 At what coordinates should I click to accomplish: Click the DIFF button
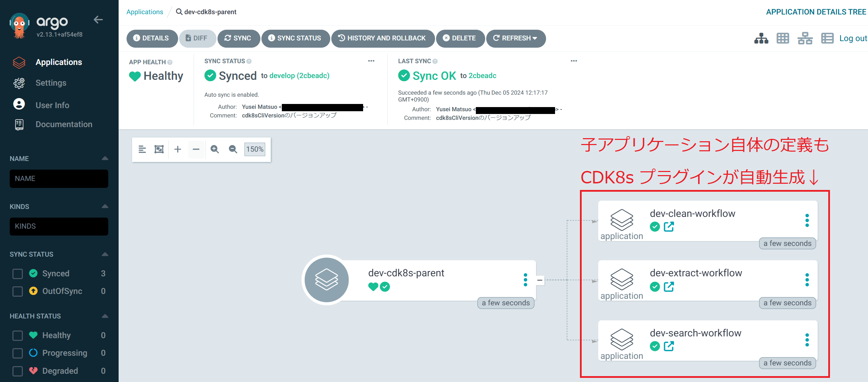197,38
